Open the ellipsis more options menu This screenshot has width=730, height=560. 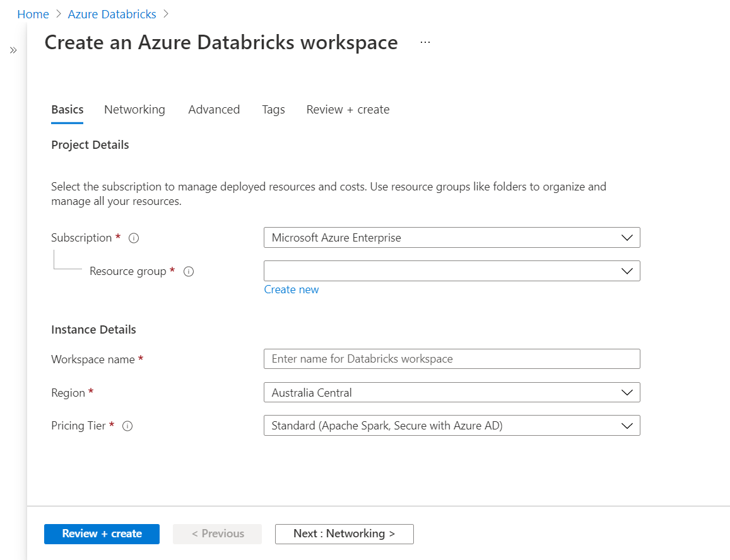pyautogui.click(x=425, y=42)
